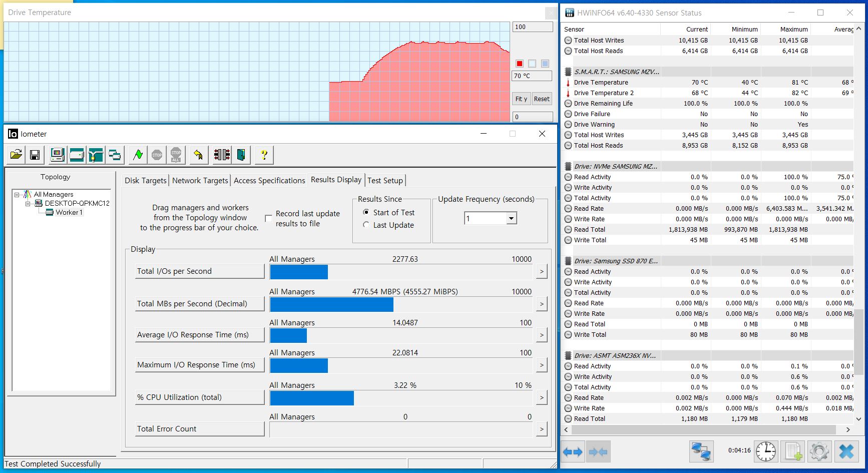Click the Stop All tests icon

pos(176,155)
